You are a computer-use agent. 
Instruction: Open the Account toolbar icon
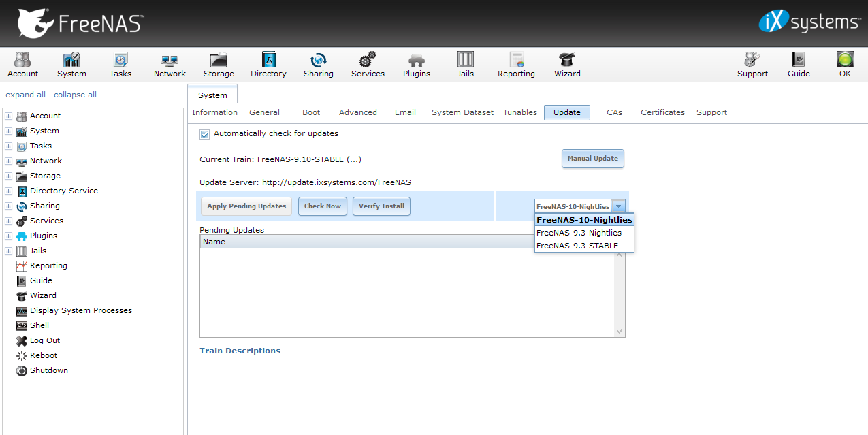click(x=23, y=65)
